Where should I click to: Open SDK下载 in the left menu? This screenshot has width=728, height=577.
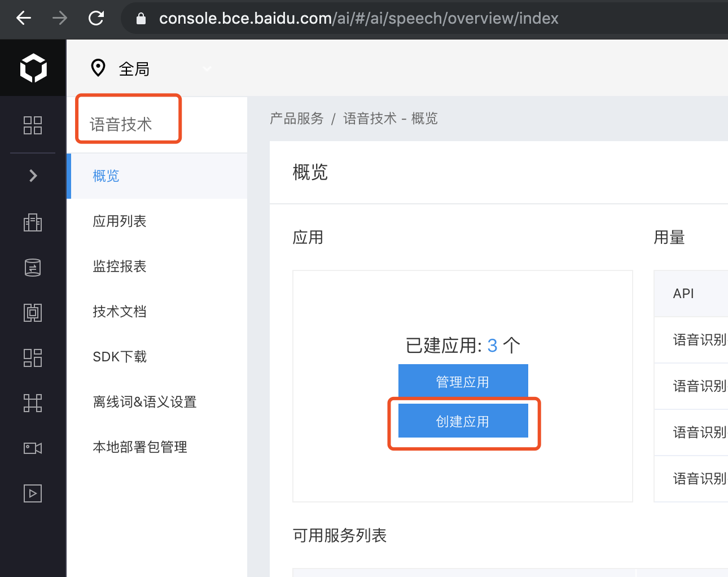157,357
